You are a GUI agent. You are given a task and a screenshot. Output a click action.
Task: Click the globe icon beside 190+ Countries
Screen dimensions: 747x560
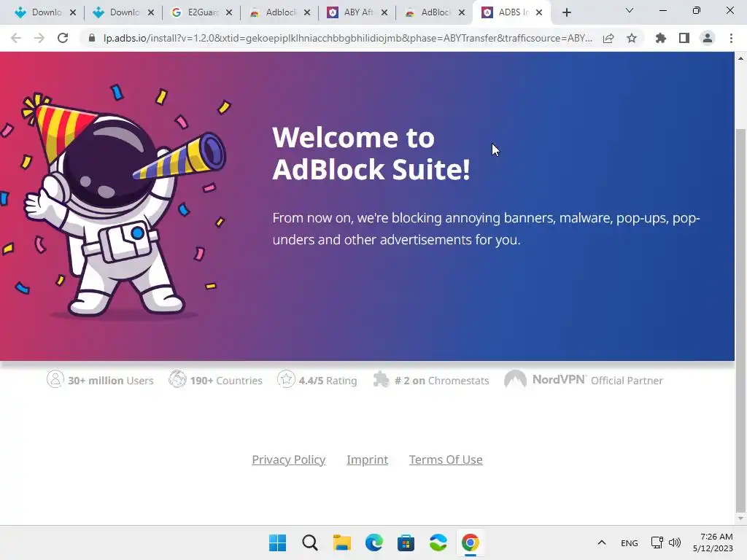(x=177, y=379)
